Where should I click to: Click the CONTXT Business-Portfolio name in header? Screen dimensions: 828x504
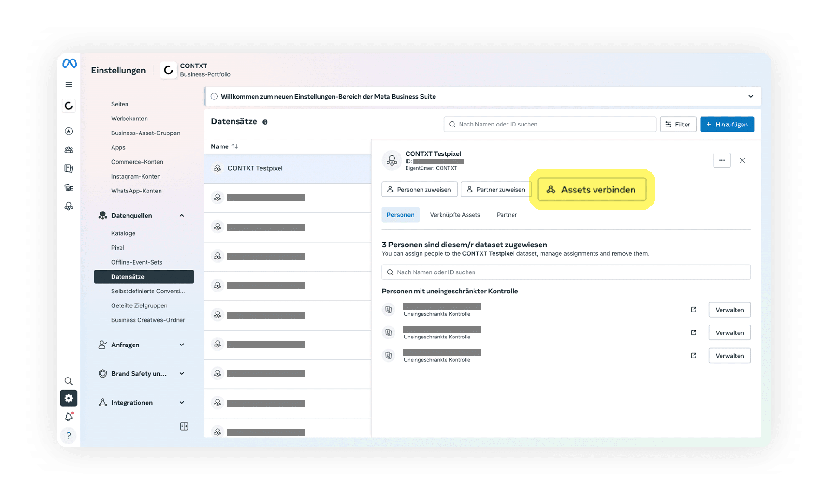pyautogui.click(x=205, y=70)
